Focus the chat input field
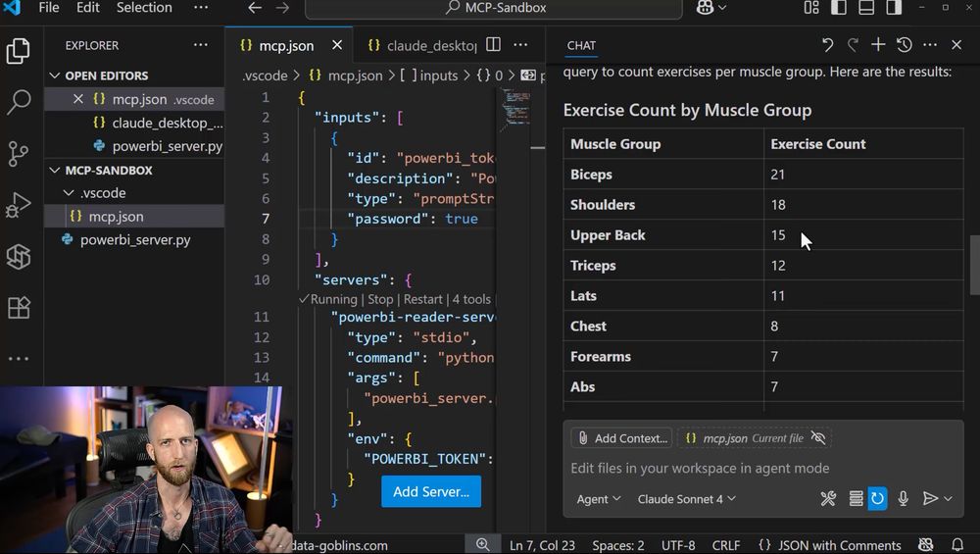 tap(763, 468)
